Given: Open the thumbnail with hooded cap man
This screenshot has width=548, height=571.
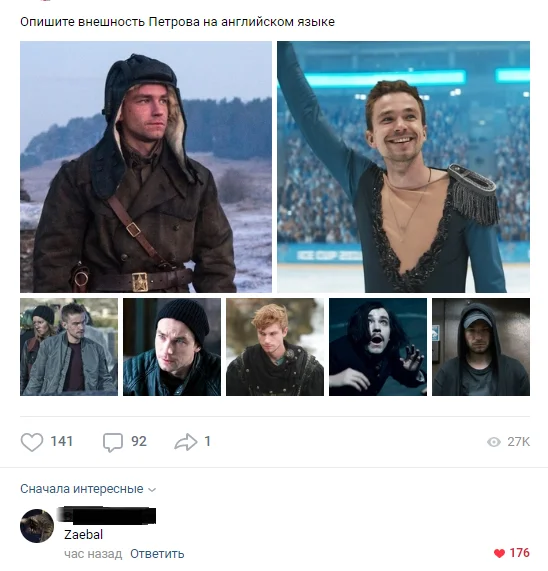Looking at the screenshot, I should click(481, 347).
